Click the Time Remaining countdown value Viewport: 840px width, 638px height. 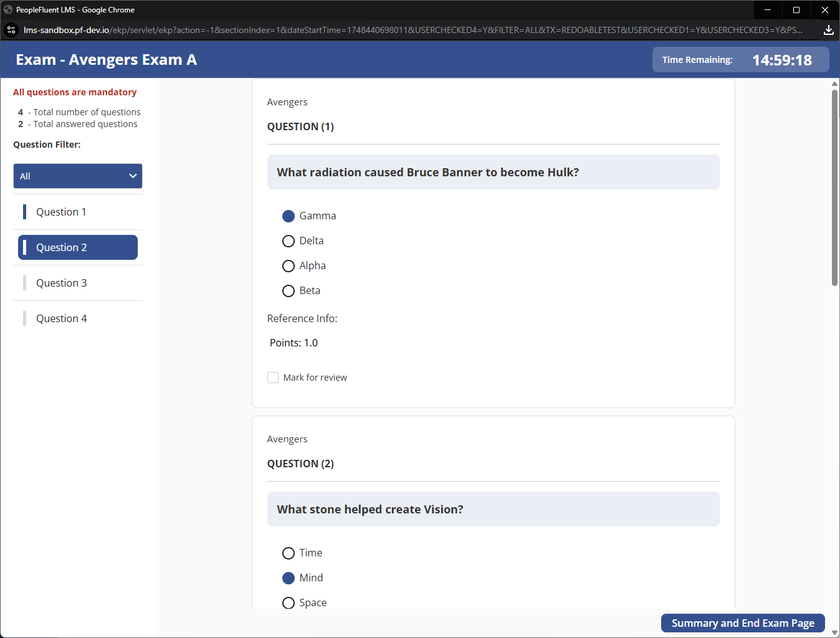[x=782, y=60]
